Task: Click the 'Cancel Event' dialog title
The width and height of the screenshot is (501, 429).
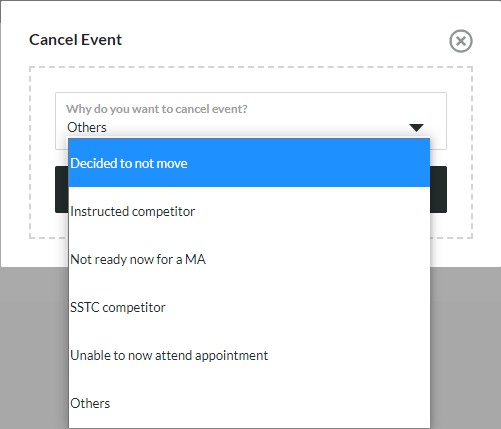Action: coord(75,40)
